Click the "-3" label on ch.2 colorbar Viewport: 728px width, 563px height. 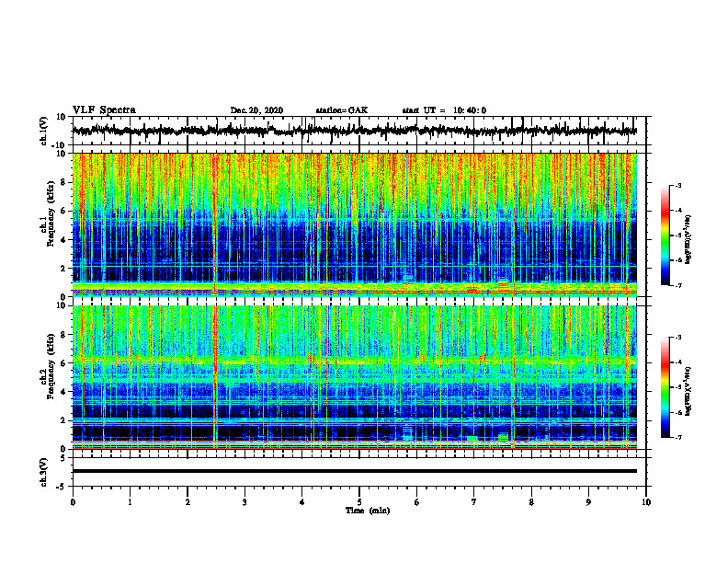(x=677, y=338)
